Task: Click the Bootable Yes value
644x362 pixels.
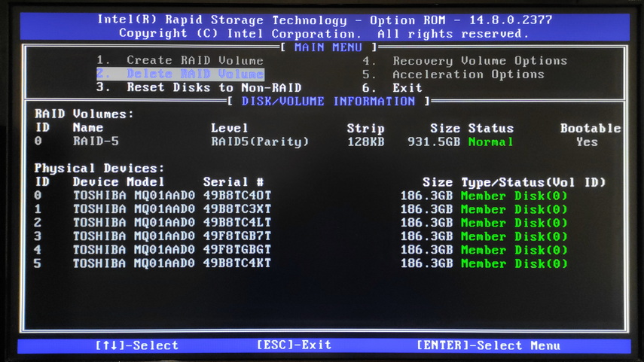Action: pos(587,142)
